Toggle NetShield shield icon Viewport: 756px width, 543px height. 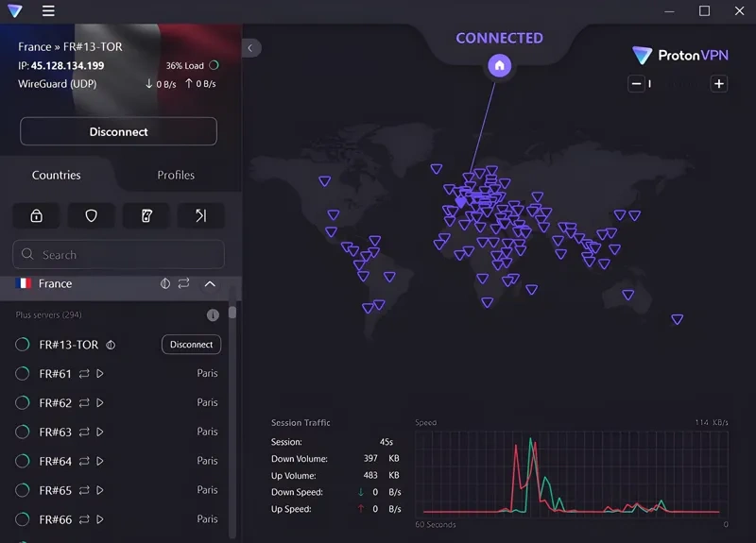point(91,215)
